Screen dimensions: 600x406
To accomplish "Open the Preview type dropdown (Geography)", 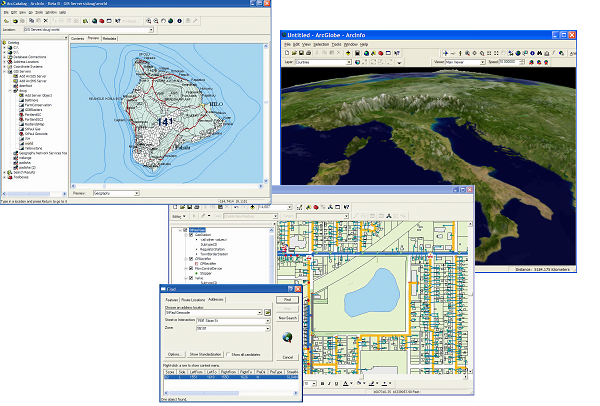I will pyautogui.click(x=136, y=192).
